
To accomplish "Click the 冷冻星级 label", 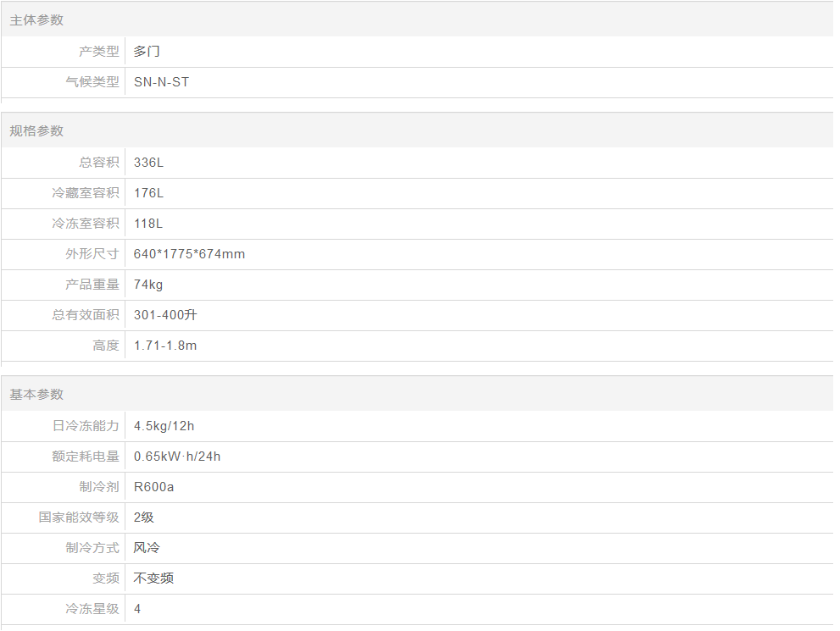I will point(92,608).
